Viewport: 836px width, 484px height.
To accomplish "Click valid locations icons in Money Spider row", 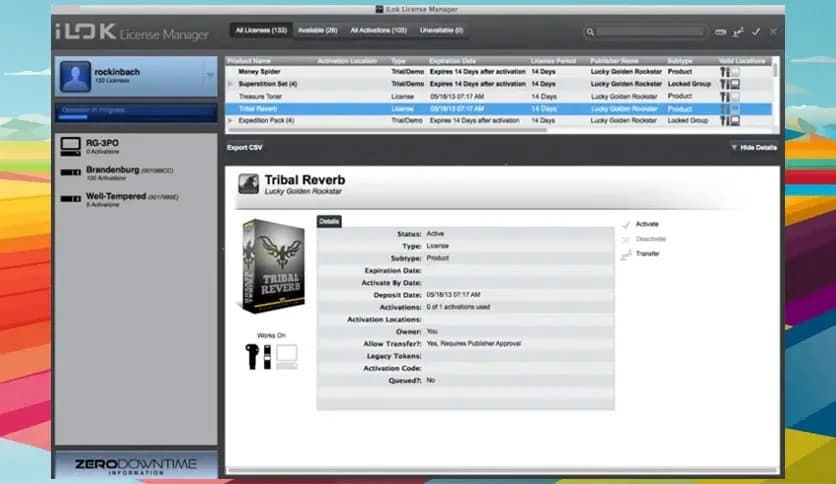I will pyautogui.click(x=730, y=72).
